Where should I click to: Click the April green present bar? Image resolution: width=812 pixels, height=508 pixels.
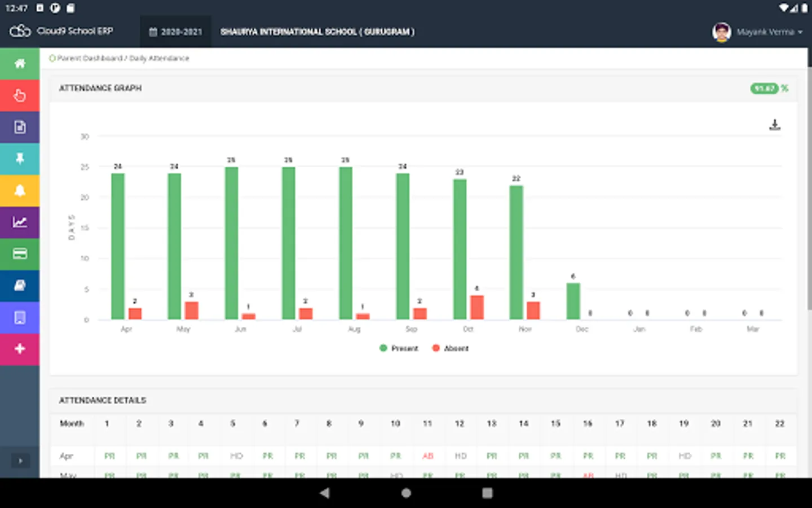click(118, 246)
